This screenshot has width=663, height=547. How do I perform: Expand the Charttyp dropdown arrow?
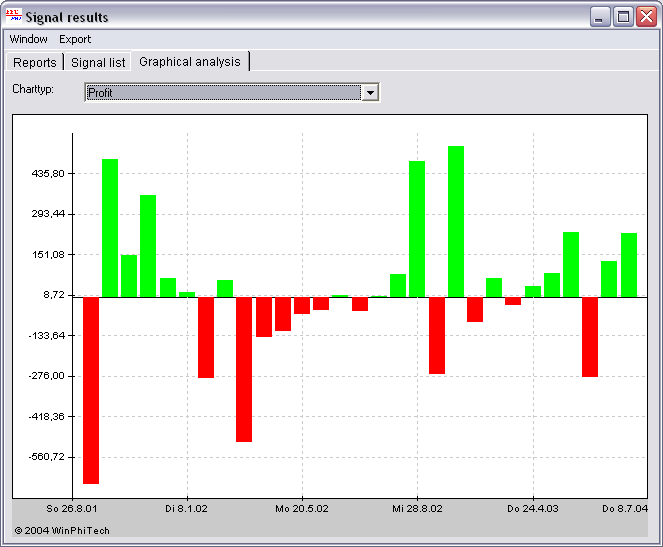[370, 92]
